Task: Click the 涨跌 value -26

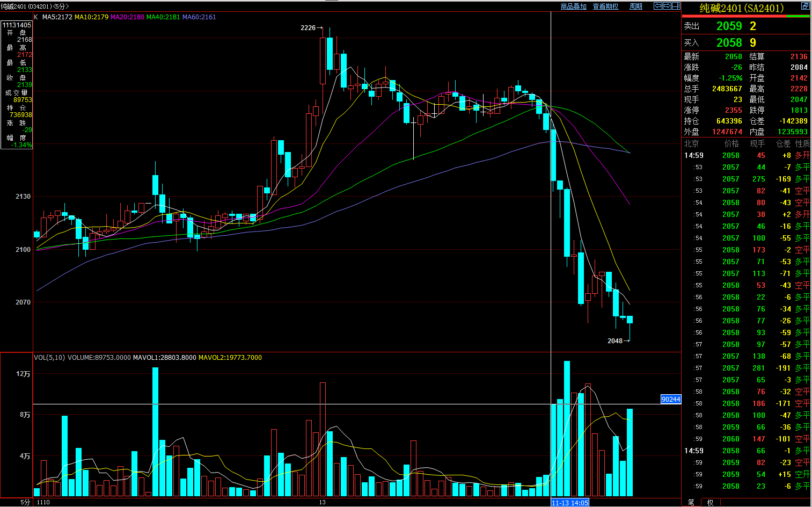Action: pos(736,67)
